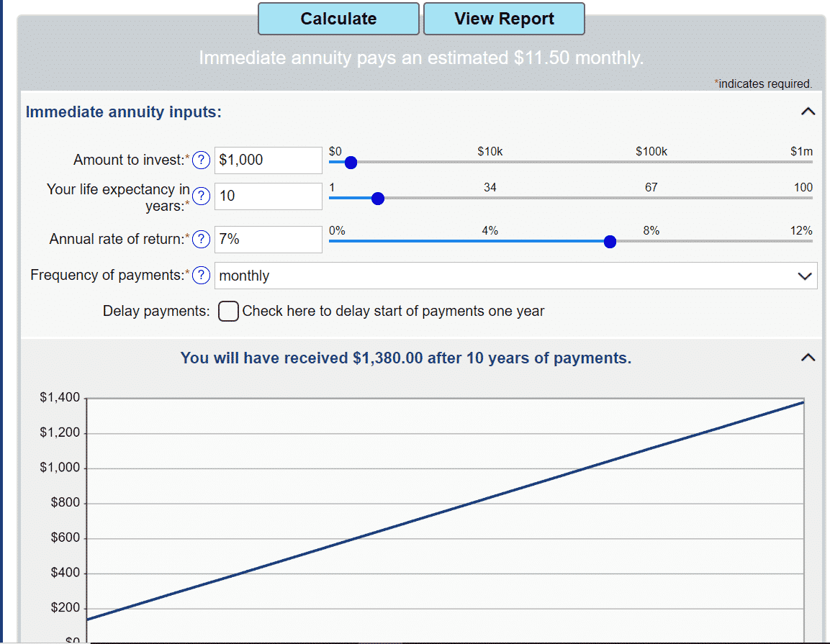Viewport: 830px width, 644px height.
Task: Open help for Amount to invest
Action: (201, 160)
